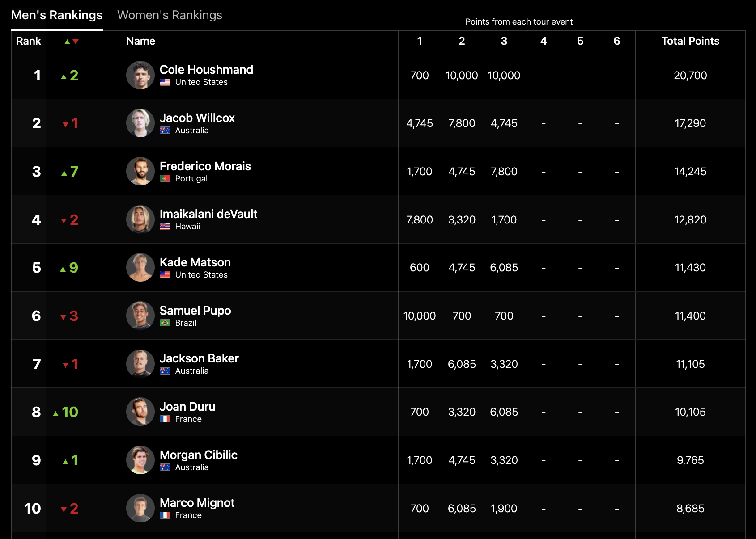
Task: Select the Men's Rankings tab
Action: [57, 15]
